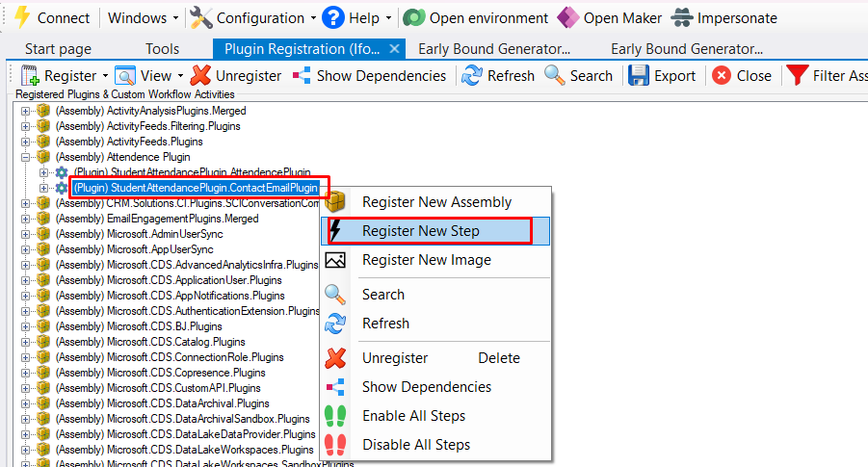This screenshot has height=467, width=868.
Task: Expand the ActivityFeeds.Plugins assembly node
Action: 26,142
